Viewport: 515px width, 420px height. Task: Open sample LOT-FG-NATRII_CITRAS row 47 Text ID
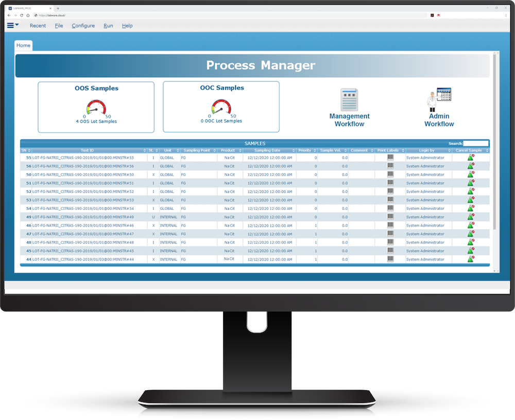83,234
